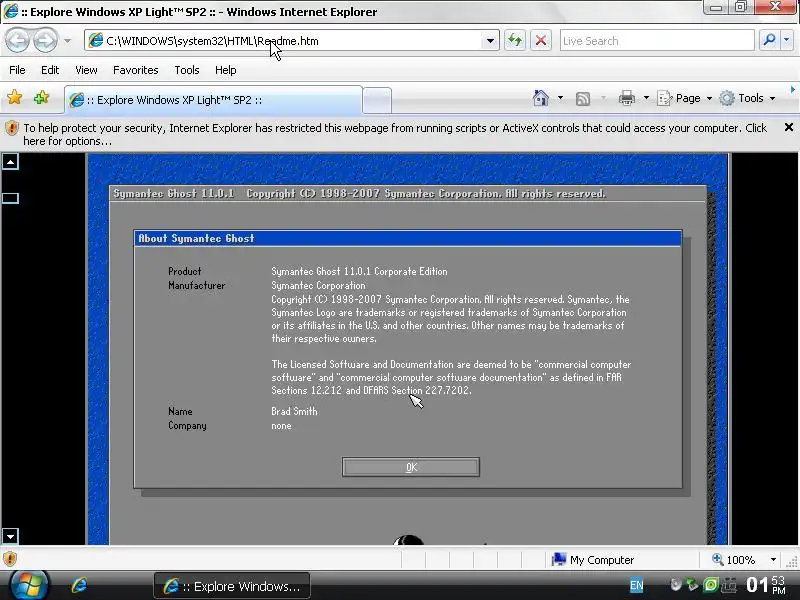The height and width of the screenshot is (600, 800).
Task: Click the EN language indicator
Action: coord(636,585)
